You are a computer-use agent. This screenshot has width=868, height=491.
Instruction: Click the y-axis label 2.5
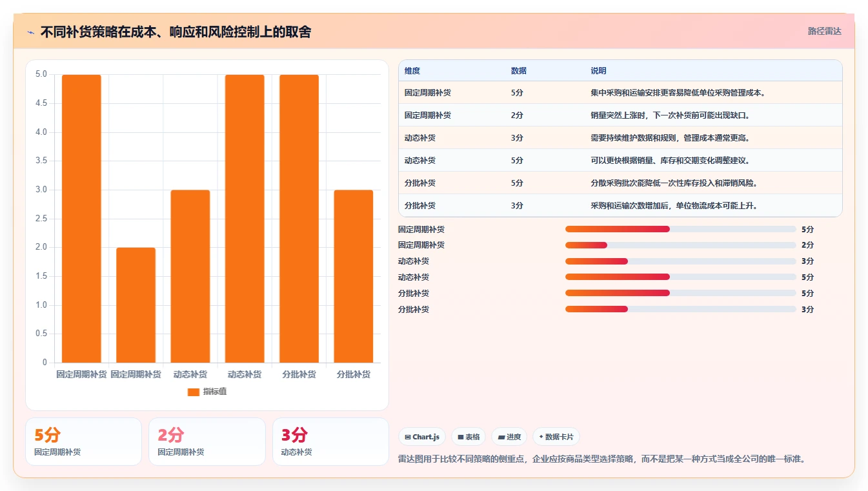41,219
